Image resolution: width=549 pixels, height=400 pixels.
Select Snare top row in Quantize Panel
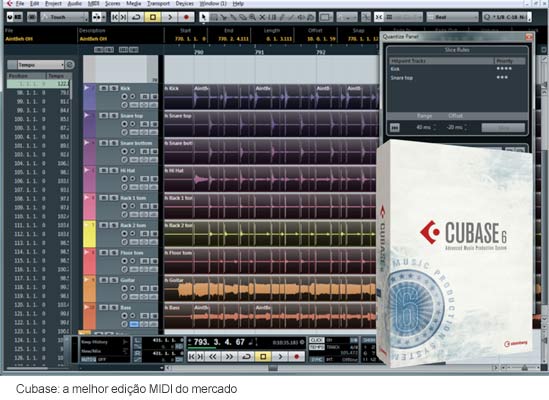tap(457, 78)
